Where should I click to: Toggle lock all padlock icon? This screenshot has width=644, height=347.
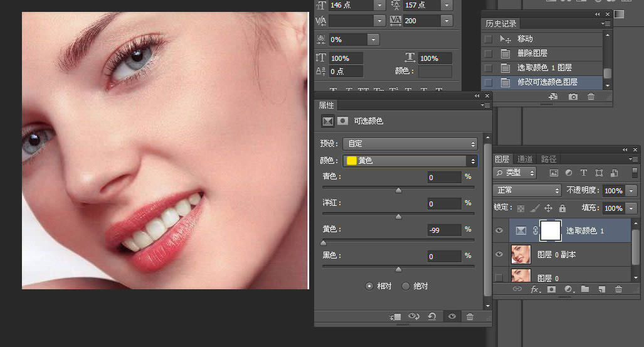tap(562, 208)
